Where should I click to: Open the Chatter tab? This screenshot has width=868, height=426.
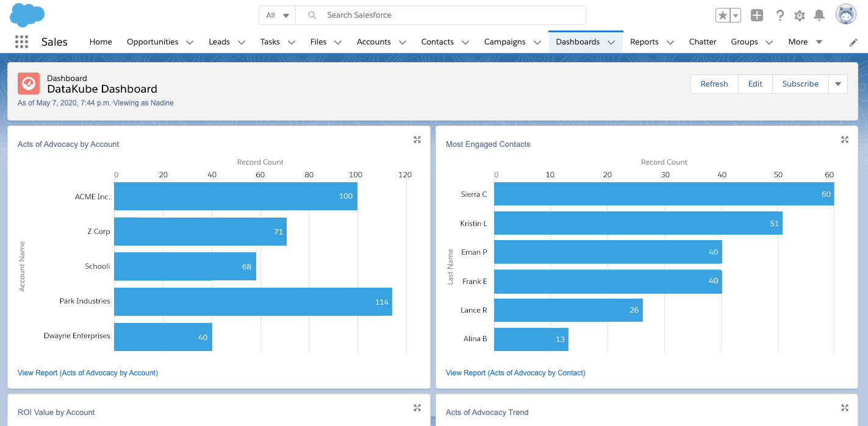[x=703, y=41]
